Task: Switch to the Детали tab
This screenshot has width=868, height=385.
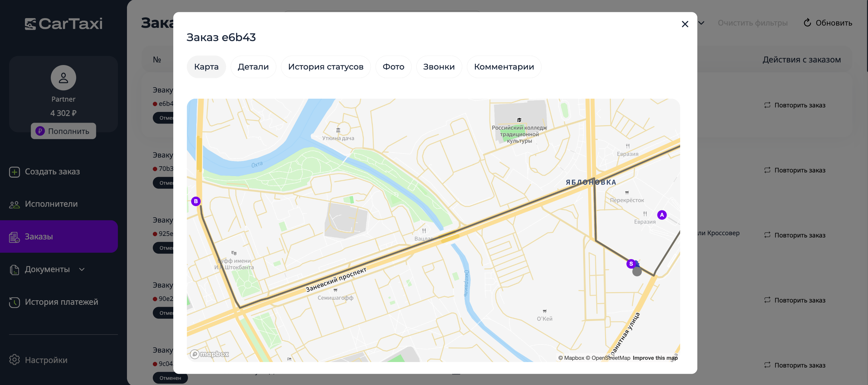Action: [x=253, y=67]
